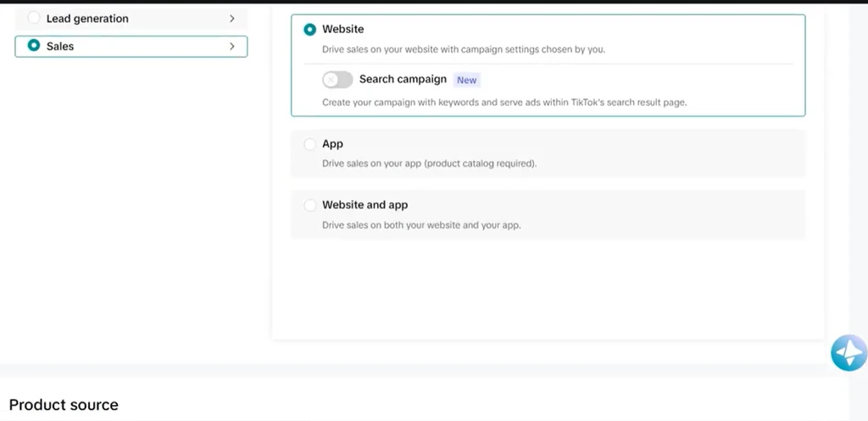
Task: Choose the App radio option
Action: pos(310,144)
